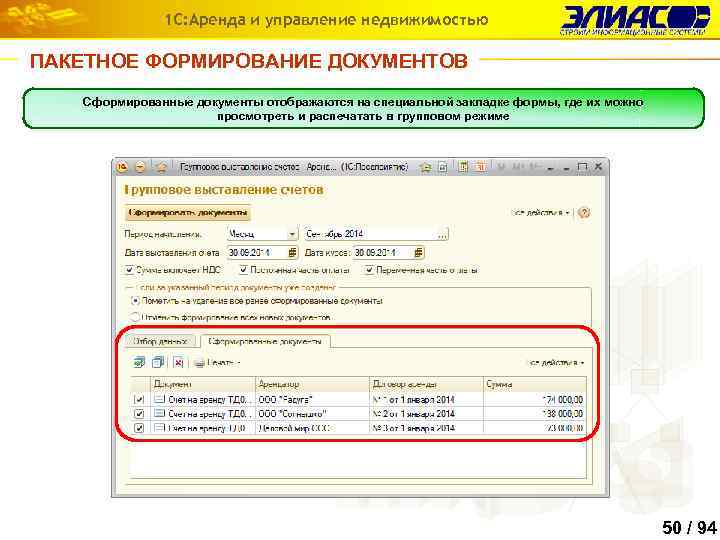Screen dimensions: 720x540
Task: Click contract cell №1 от 1 января 2014
Action: click(427, 399)
